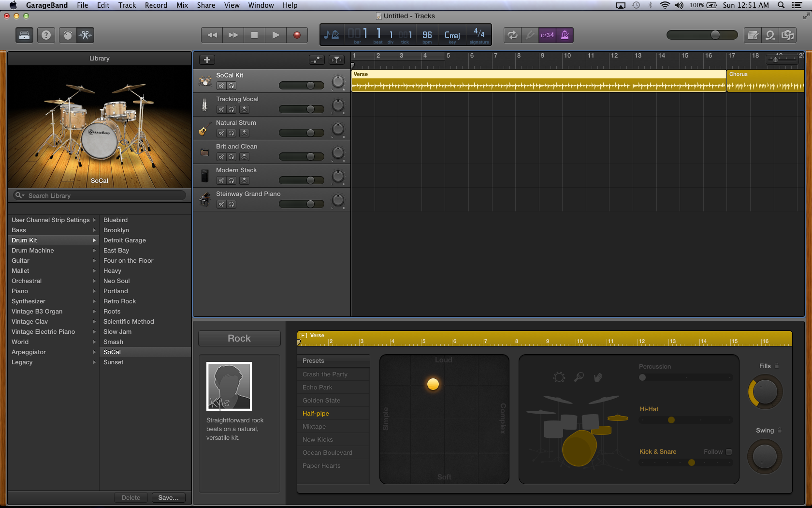Click the shaker percussion icon
This screenshot has height=508, width=812.
[579, 377]
